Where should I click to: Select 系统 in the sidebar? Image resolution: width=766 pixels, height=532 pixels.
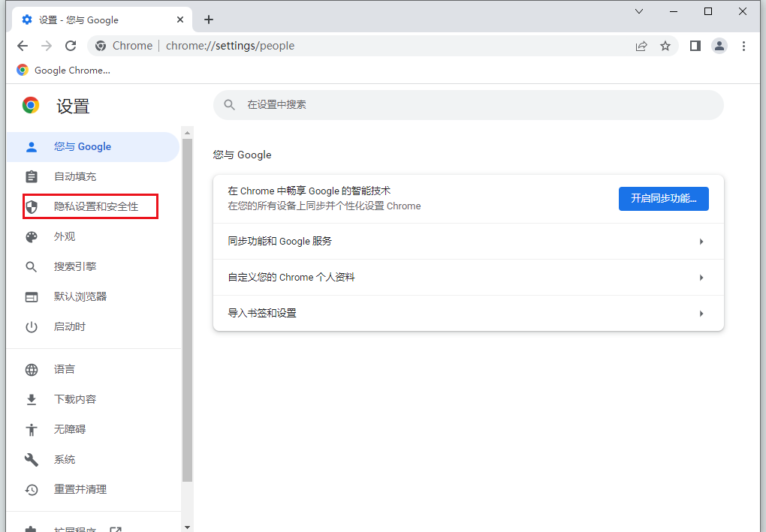pyautogui.click(x=93, y=460)
